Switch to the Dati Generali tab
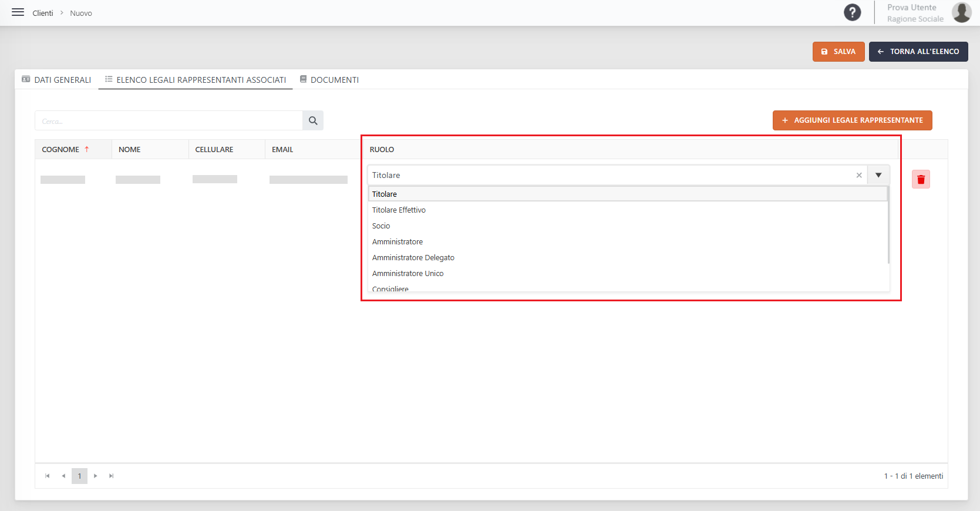 [56, 79]
